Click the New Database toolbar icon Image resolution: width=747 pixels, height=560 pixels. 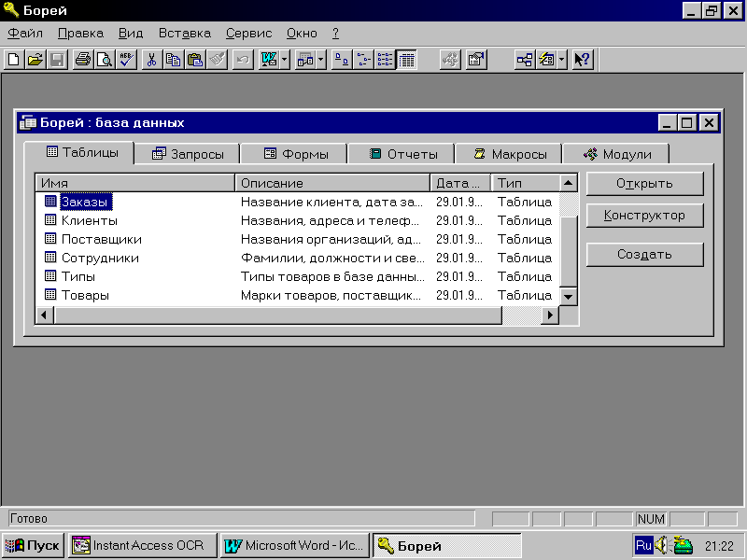tap(14, 60)
